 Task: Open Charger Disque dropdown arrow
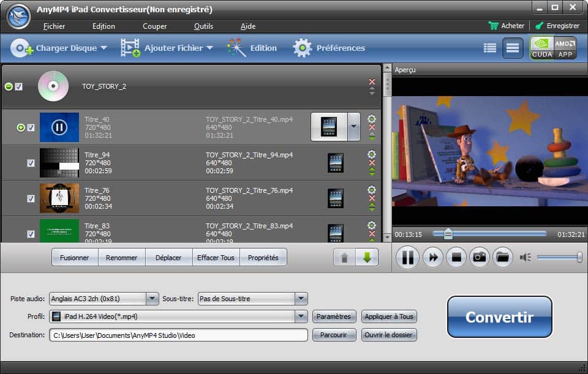(x=104, y=48)
